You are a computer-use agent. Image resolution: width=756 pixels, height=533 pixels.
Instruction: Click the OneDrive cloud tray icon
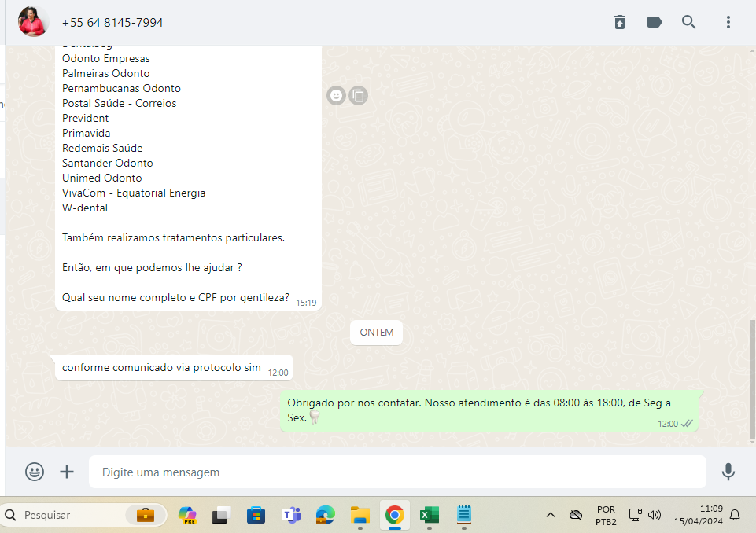[x=576, y=515]
